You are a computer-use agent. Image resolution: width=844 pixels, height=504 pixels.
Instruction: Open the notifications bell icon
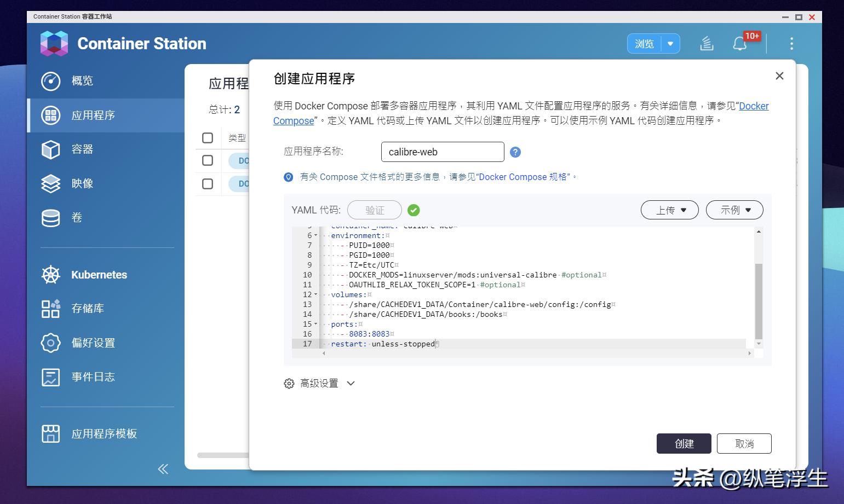coord(740,44)
